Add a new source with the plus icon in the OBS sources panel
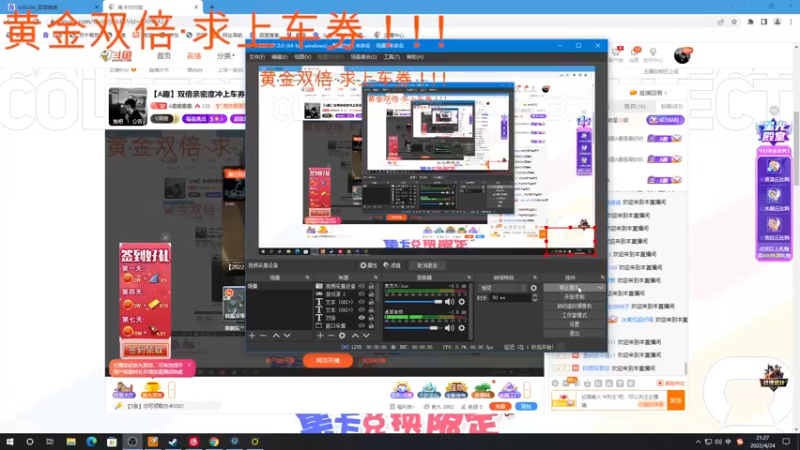Image resolution: width=800 pixels, height=450 pixels. (320, 336)
